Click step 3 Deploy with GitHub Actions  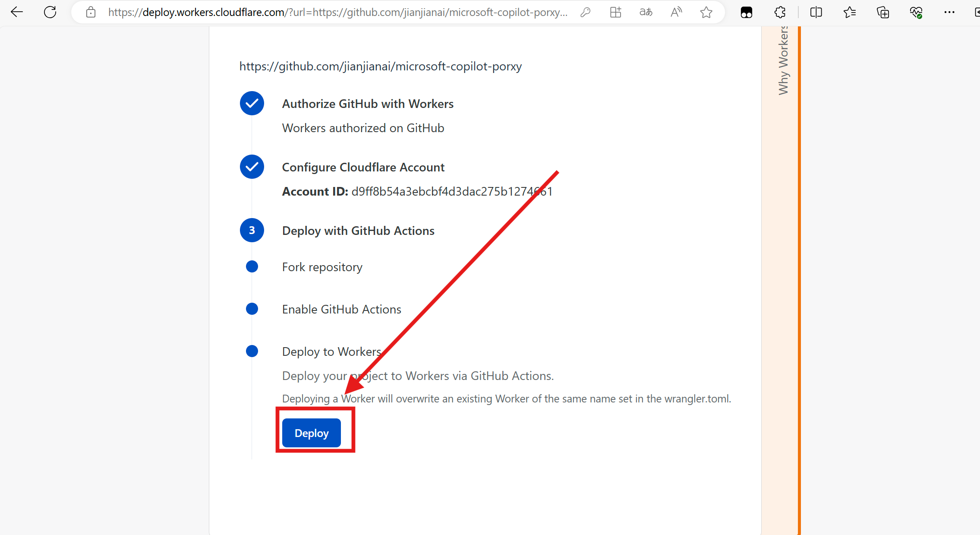point(358,231)
